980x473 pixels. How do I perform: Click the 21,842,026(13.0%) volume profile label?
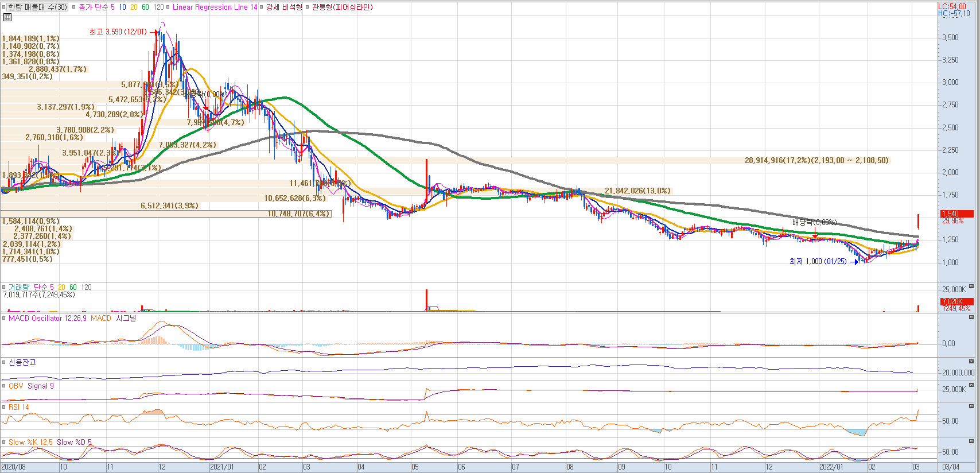(x=637, y=191)
